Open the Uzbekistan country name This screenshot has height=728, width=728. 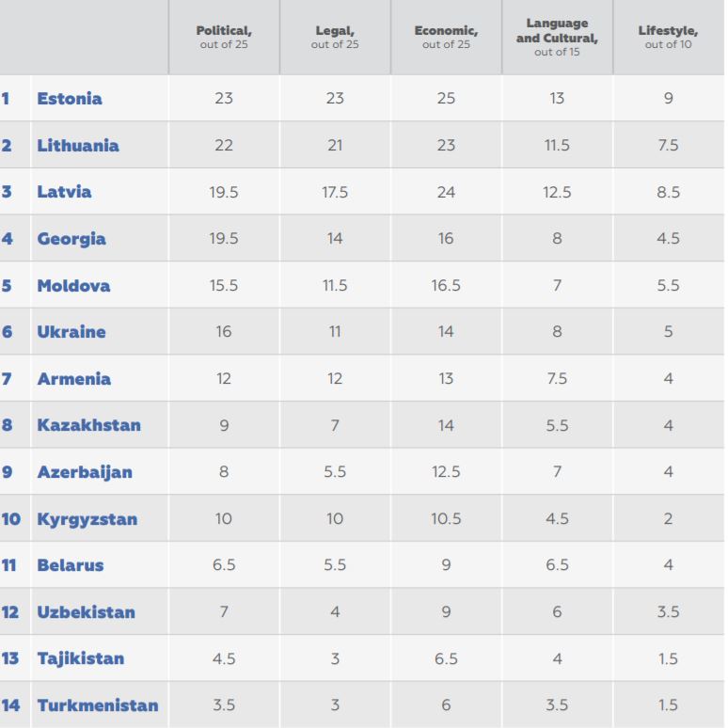(87, 612)
